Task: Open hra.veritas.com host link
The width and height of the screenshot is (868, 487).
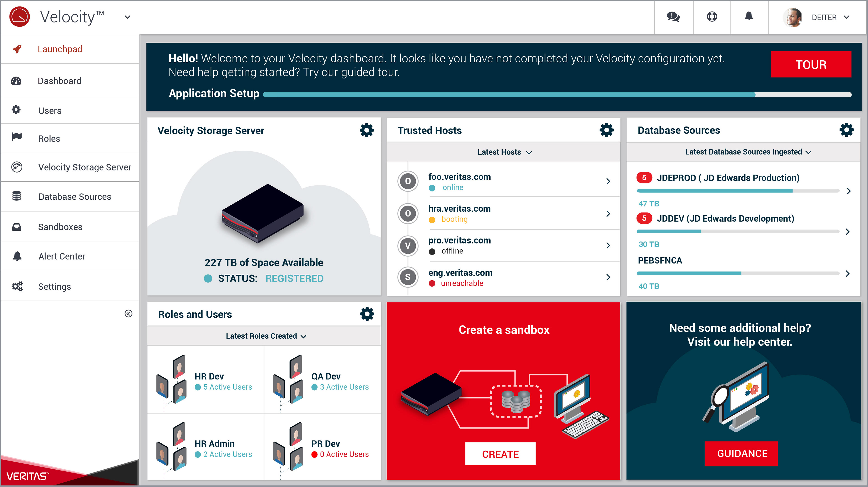Action: coord(459,208)
